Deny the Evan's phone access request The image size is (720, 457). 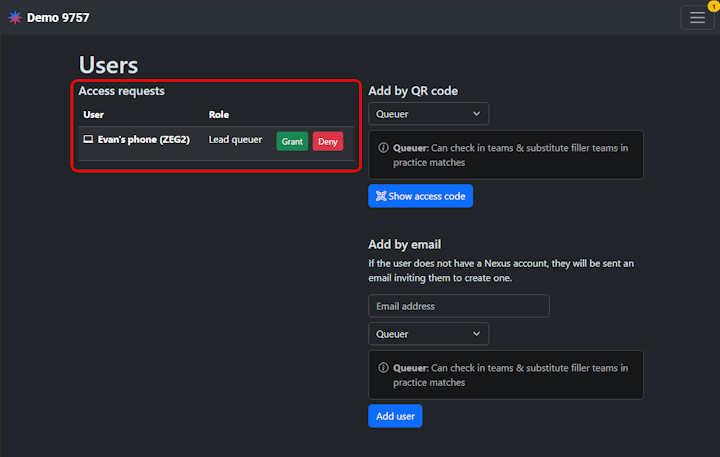click(327, 141)
